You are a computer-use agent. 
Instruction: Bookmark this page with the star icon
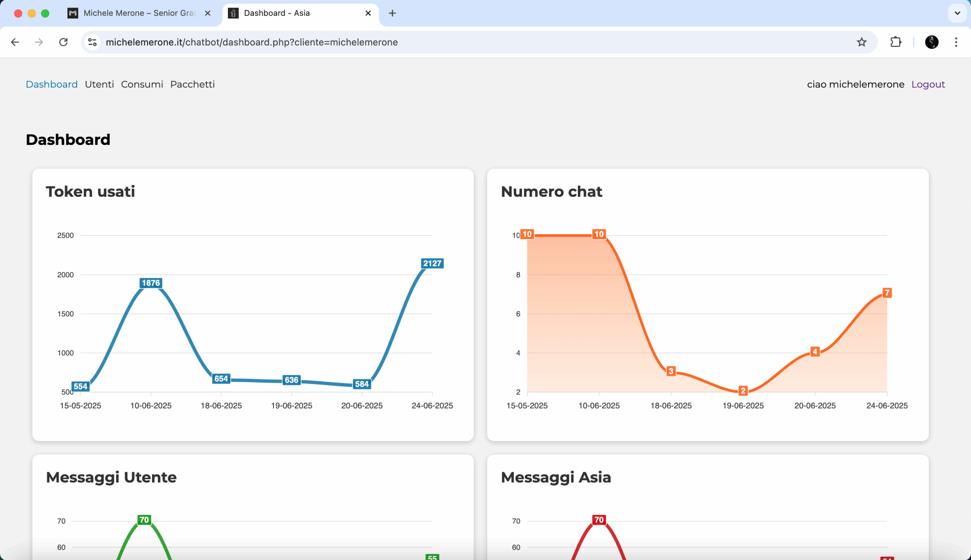tap(862, 42)
